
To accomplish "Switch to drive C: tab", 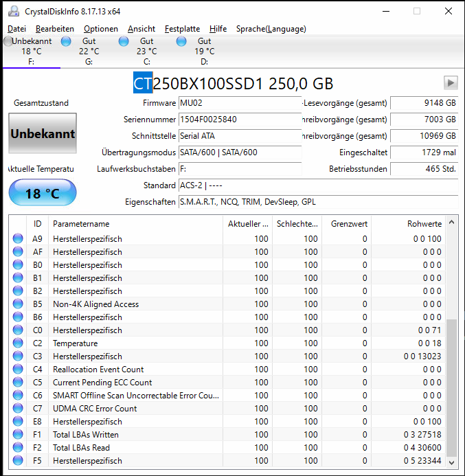I will 147,52.
